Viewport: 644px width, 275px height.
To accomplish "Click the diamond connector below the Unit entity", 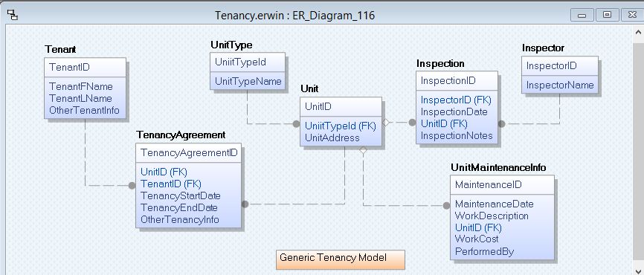I will pos(363,151).
